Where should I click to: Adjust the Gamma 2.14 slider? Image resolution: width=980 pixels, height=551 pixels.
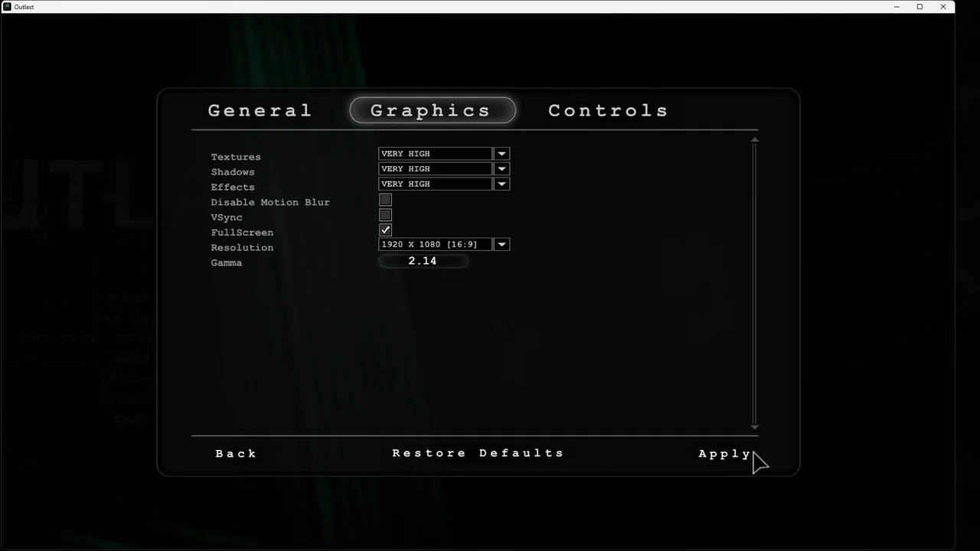[x=423, y=261]
